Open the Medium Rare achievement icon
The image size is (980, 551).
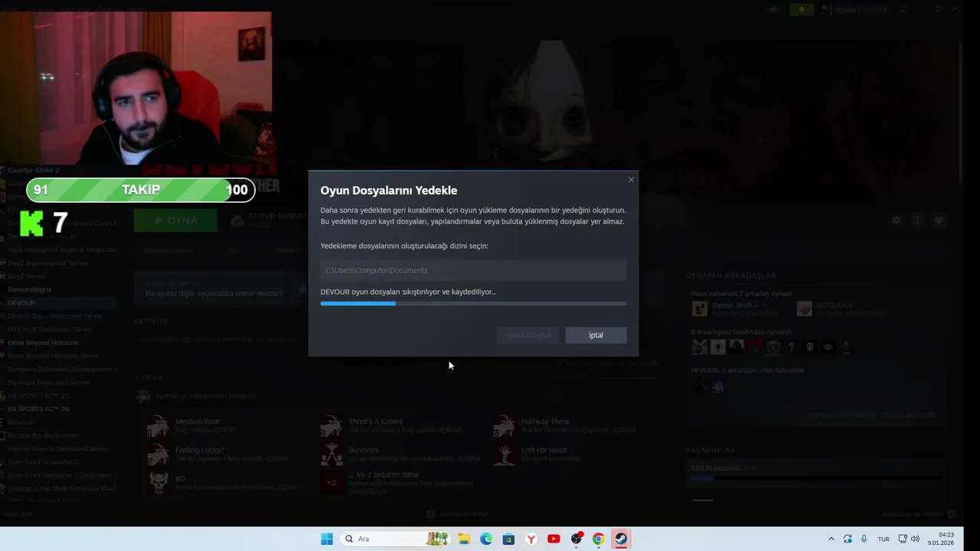pyautogui.click(x=158, y=425)
